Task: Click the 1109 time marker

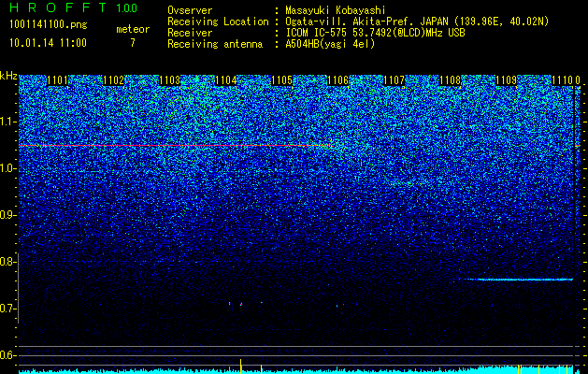Action: click(x=507, y=80)
